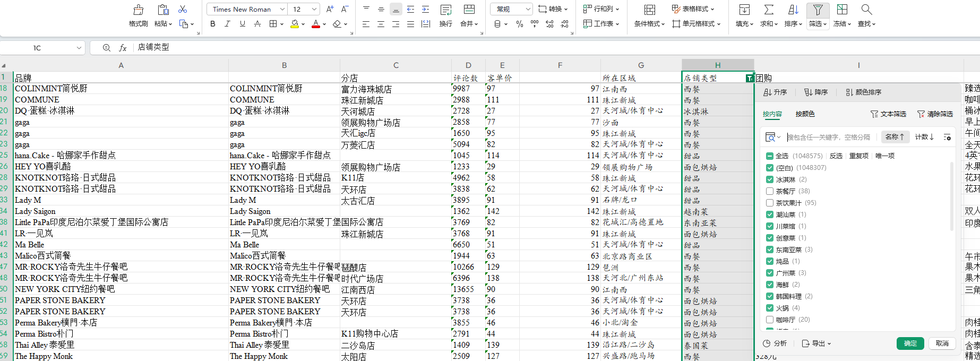This screenshot has height=361, width=980.
Task: Center text horizontally in cell
Action: point(381,24)
